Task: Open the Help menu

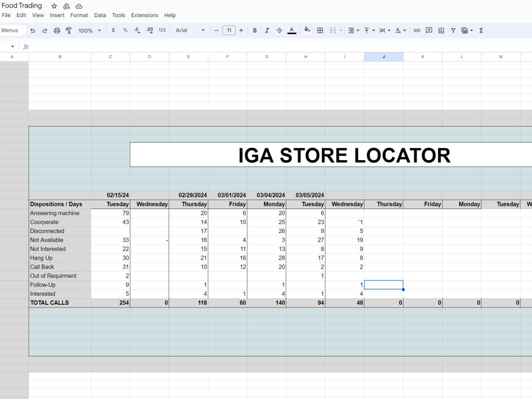Action: coord(170,15)
